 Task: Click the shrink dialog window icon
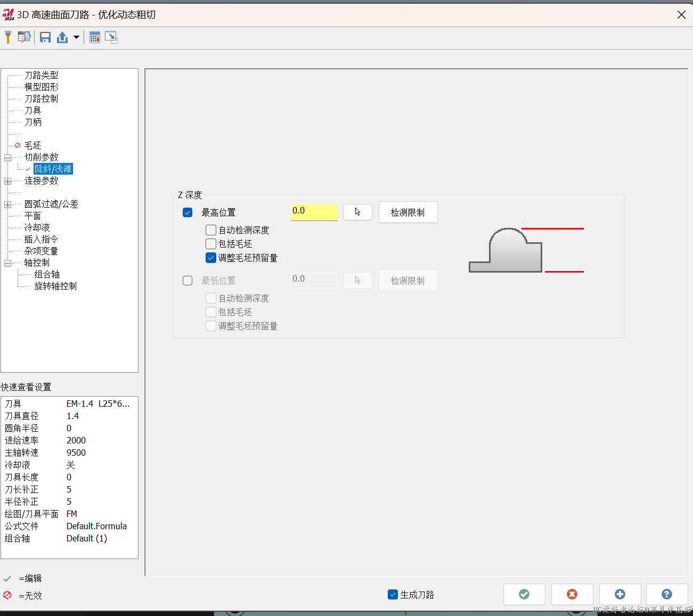[x=111, y=37]
